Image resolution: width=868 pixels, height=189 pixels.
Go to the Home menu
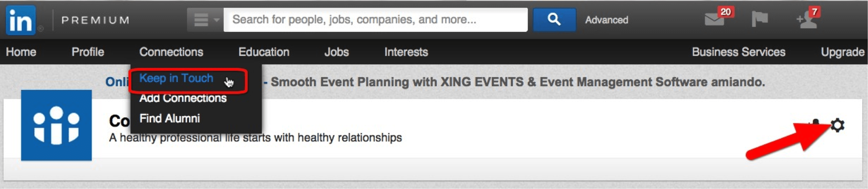coord(21,52)
